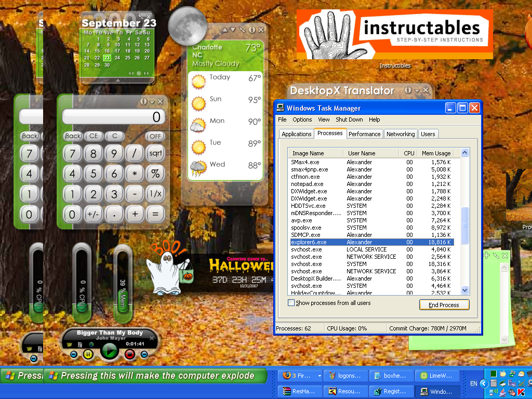Image resolution: width=532 pixels, height=399 pixels.
Task: Go to next month in the calendar widget
Action: point(145,73)
